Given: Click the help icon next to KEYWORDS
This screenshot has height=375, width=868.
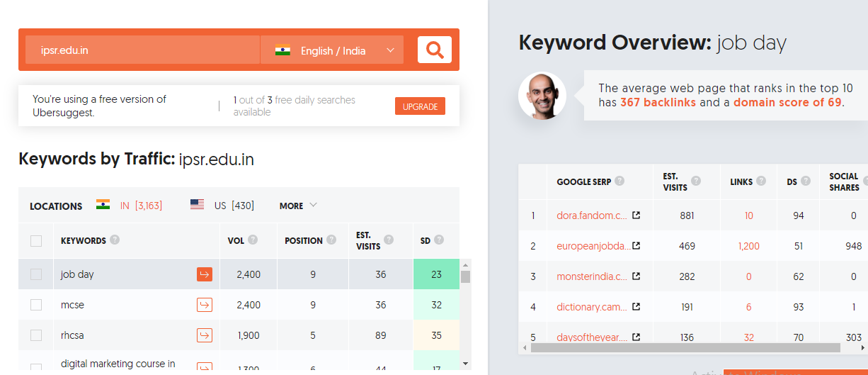Looking at the screenshot, I should point(115,240).
